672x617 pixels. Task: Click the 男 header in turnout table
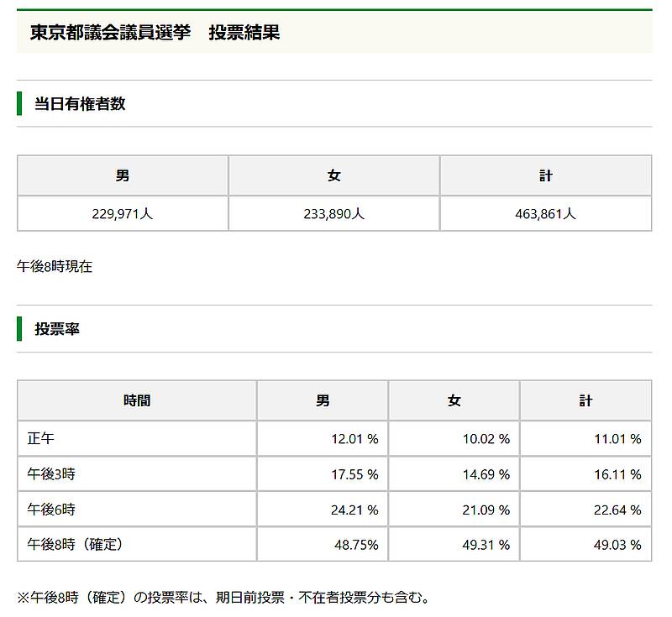pos(323,400)
